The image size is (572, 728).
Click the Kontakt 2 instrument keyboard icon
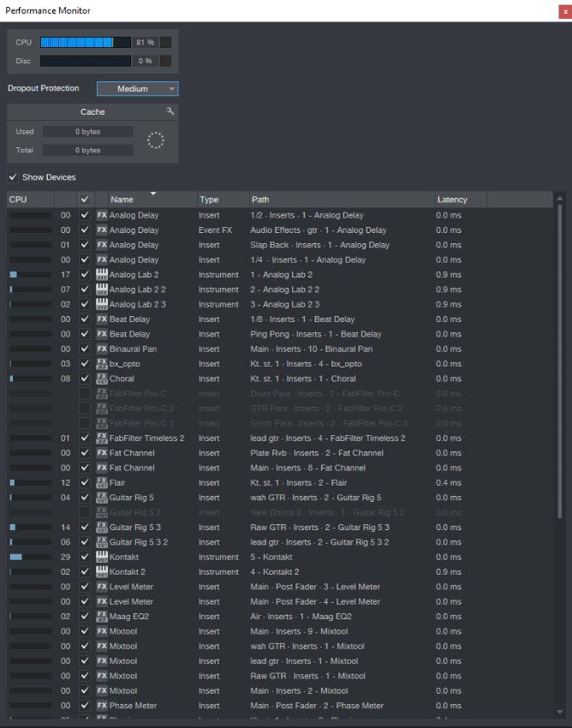pyautogui.click(x=102, y=572)
